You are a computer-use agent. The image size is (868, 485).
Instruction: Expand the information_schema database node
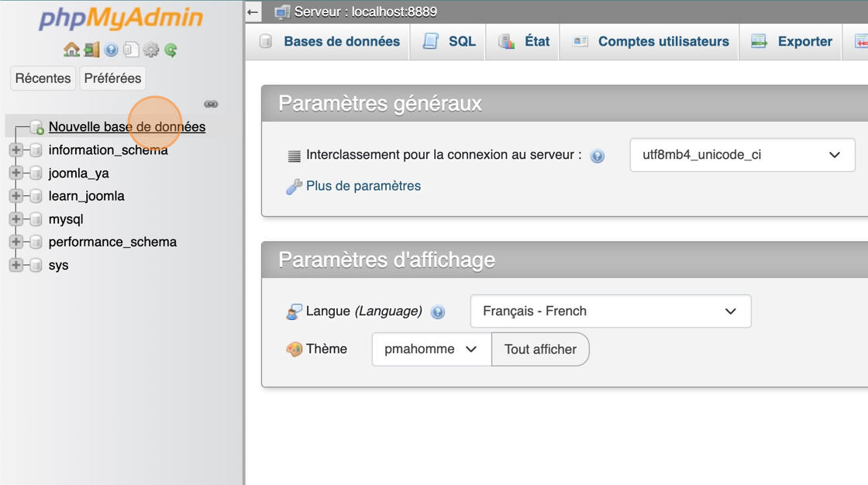(x=15, y=150)
